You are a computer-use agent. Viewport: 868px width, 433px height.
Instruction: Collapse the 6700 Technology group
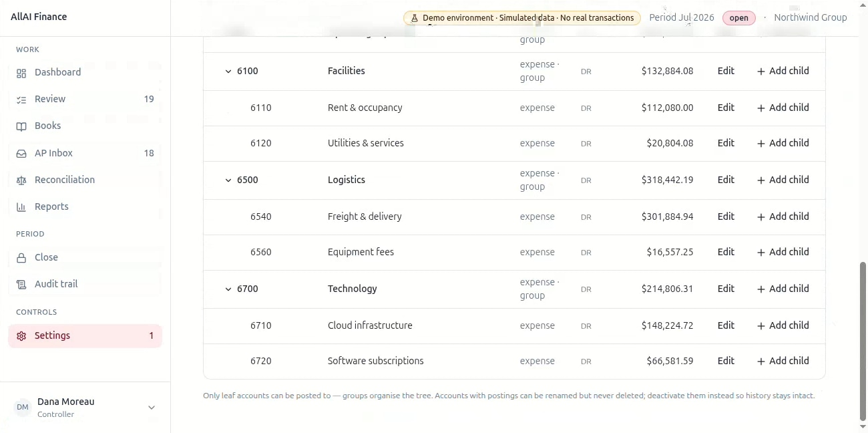pyautogui.click(x=228, y=289)
